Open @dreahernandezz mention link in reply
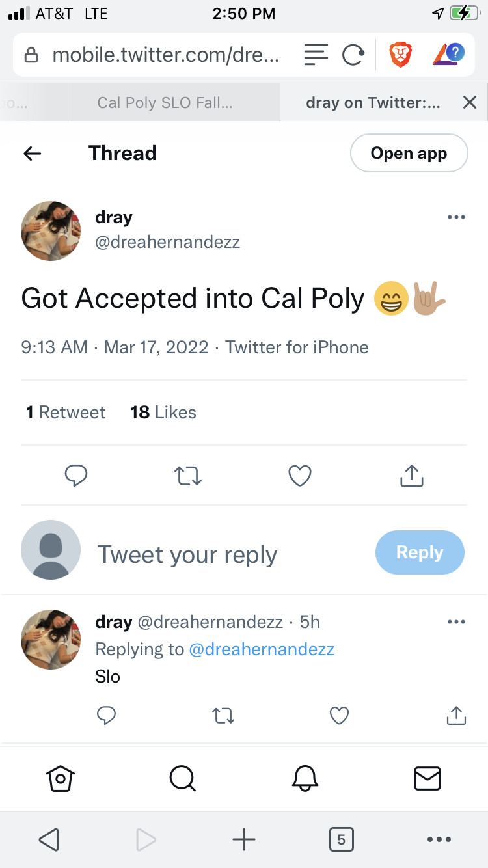 point(262,649)
